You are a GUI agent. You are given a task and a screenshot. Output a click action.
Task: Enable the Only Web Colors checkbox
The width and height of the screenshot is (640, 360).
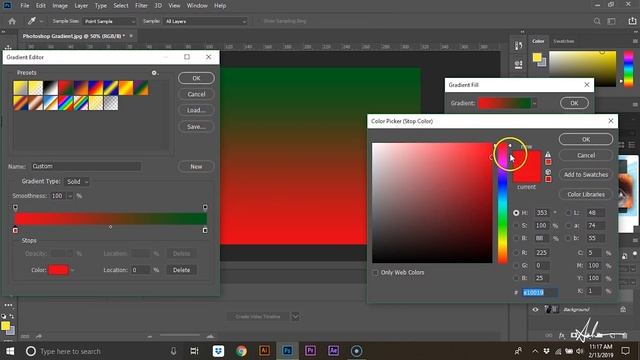pos(375,273)
